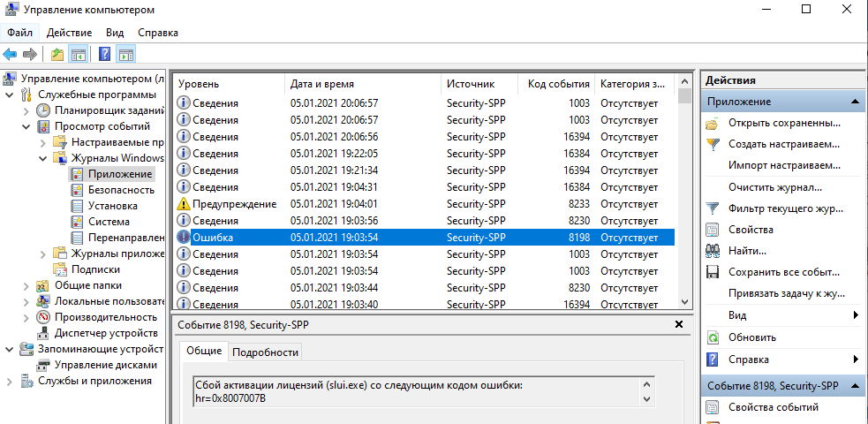Screen dimensions: 868x424
Task: Click the Back arrow toolbar icon
Action: click(10, 54)
